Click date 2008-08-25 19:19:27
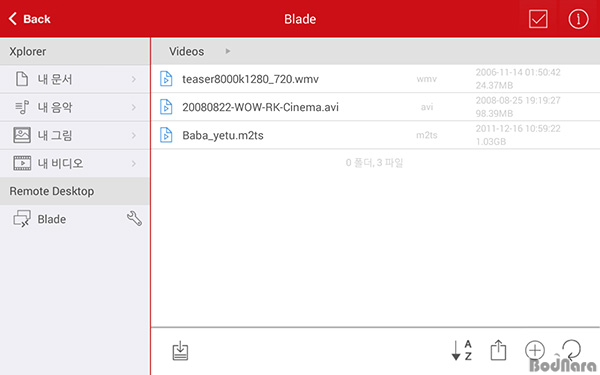Screen dimensions: 600x375 518,100
